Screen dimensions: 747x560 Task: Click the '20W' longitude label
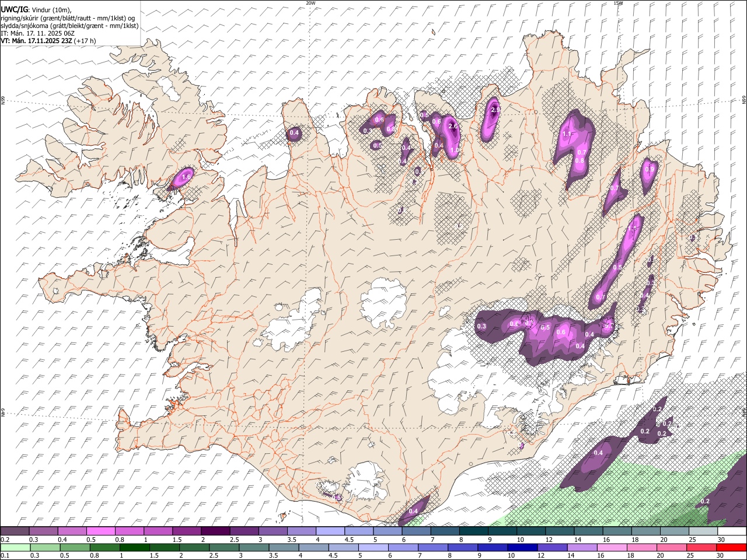[310, 3]
